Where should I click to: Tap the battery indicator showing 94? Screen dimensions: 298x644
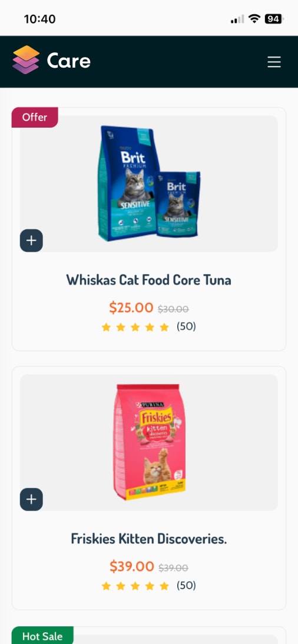(274, 19)
